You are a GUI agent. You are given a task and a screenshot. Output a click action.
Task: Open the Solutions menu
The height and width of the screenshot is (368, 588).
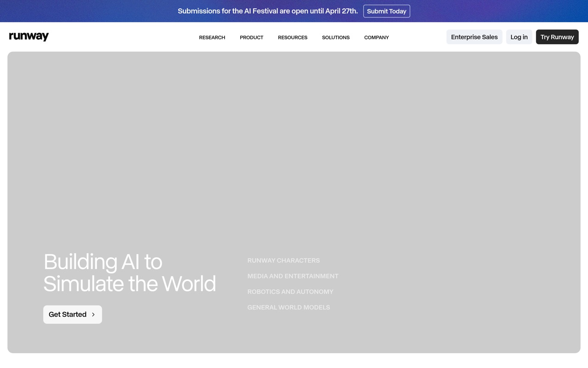click(336, 37)
